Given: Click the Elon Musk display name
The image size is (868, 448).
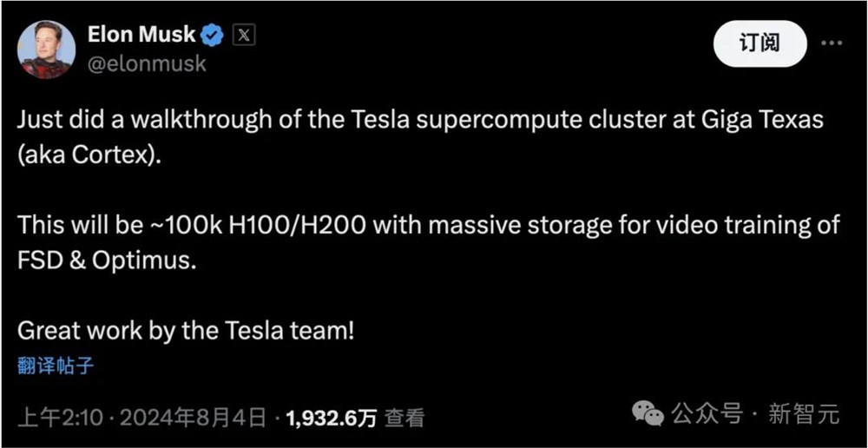Looking at the screenshot, I should point(142,36).
